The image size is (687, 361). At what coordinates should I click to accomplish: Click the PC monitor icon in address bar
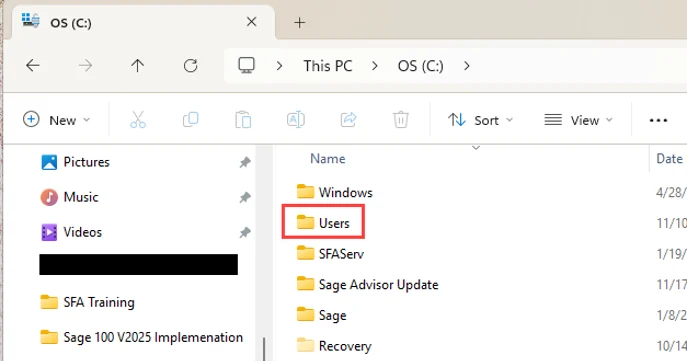click(x=247, y=65)
